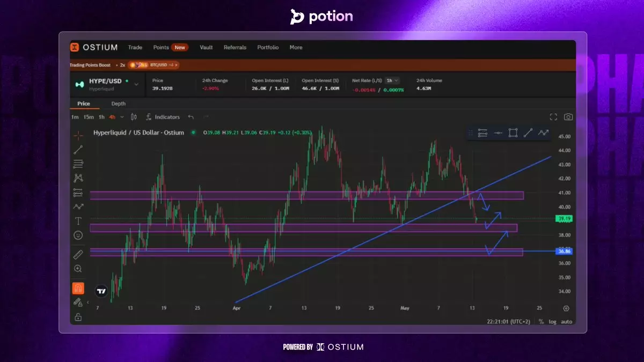Activate the zoom in tool
644x362 pixels.
click(78, 269)
